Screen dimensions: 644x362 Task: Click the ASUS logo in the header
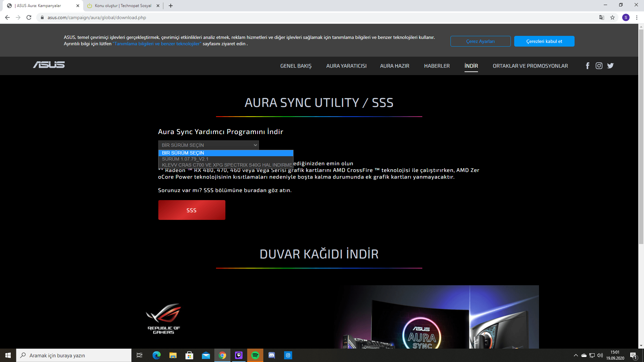(49, 65)
